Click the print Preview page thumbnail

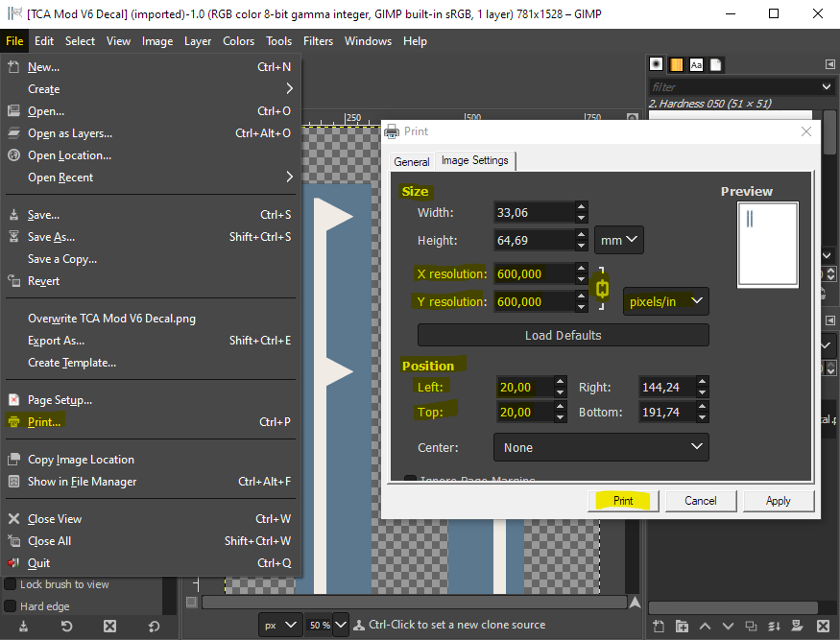pos(768,245)
